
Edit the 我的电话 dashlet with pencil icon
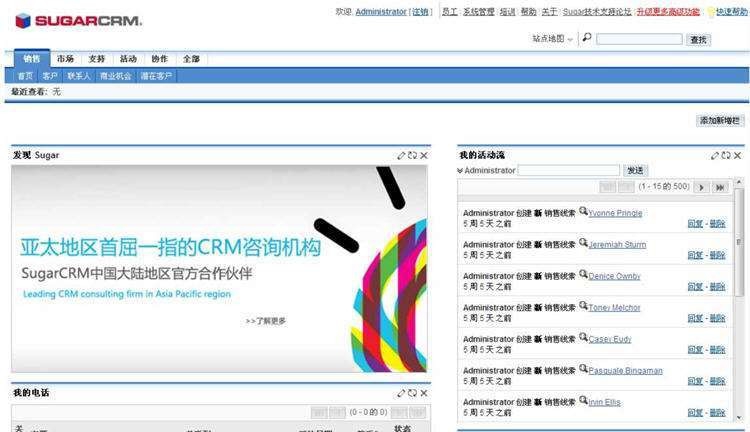pyautogui.click(x=401, y=393)
